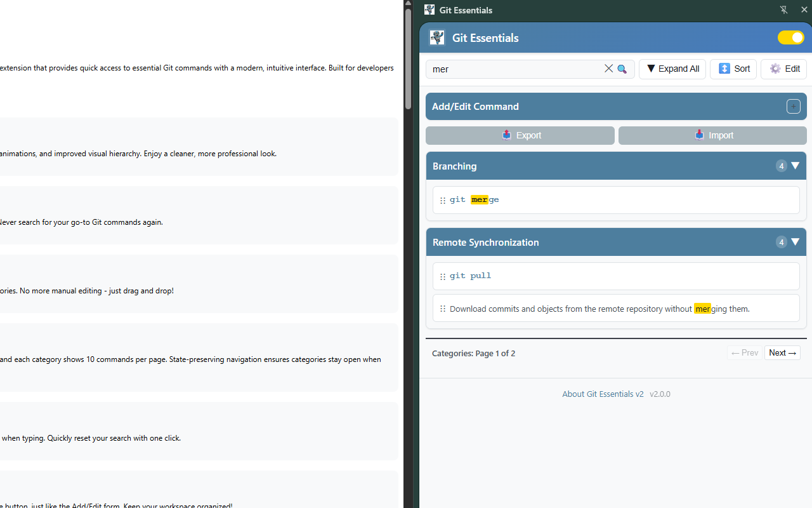Click the Git Essentials icon in panel title bar
This screenshot has width=812, height=508.
click(x=429, y=10)
